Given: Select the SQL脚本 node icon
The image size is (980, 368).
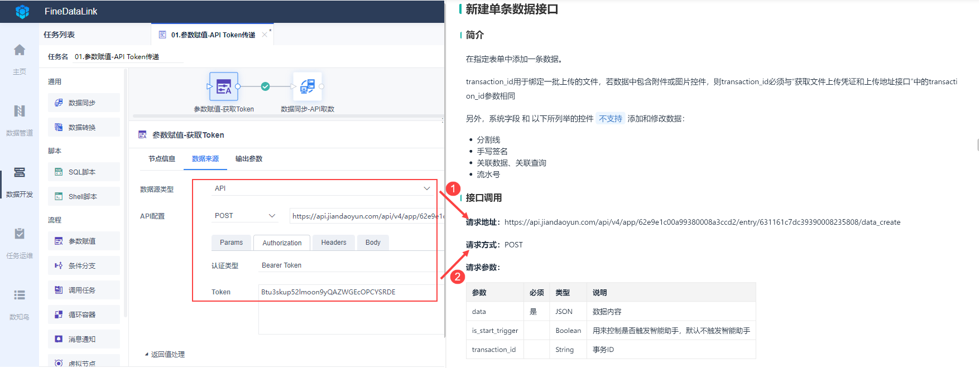Looking at the screenshot, I should [x=59, y=172].
